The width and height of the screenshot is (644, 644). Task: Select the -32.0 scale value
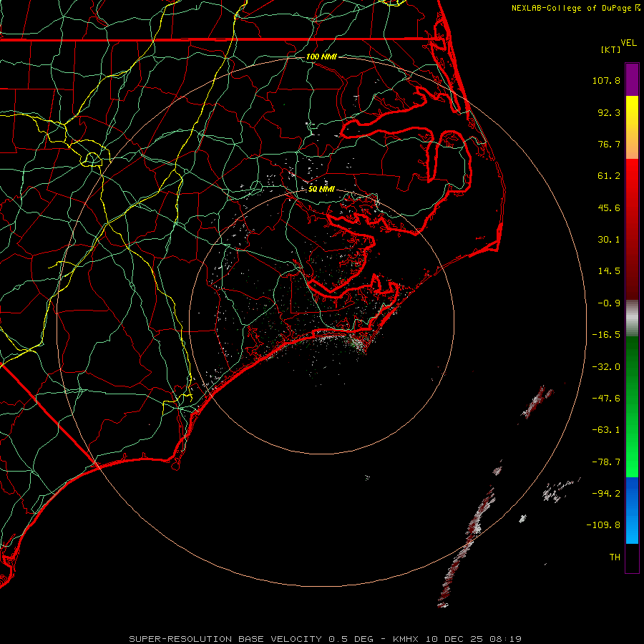click(x=606, y=367)
